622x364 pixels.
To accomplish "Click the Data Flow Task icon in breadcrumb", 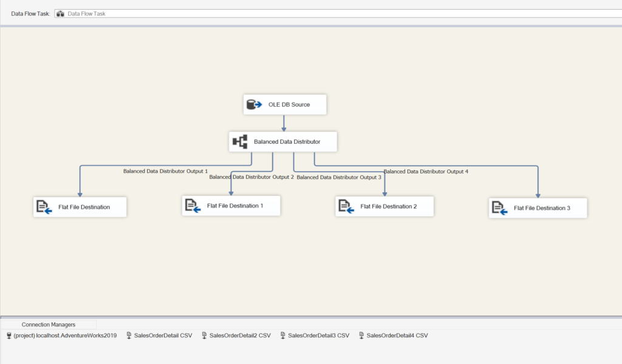I will point(60,13).
